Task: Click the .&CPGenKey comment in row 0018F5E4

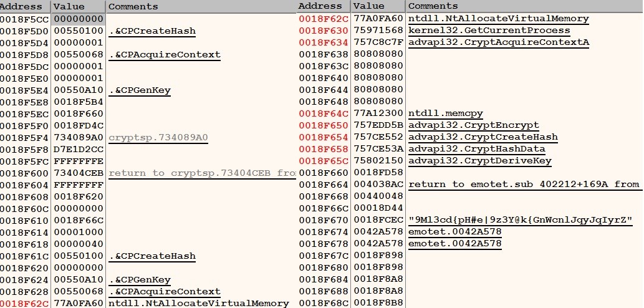Action: click(140, 90)
